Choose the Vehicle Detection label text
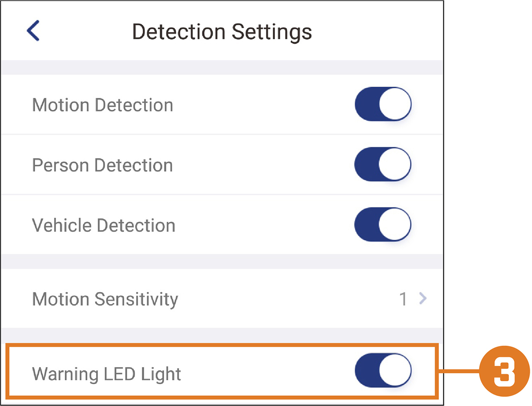 104,226
